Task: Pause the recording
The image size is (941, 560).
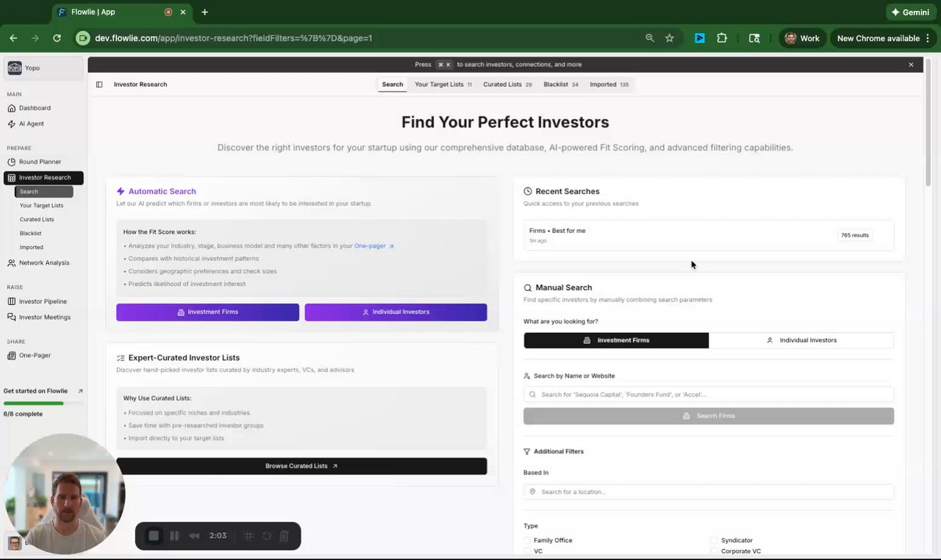Action: [174, 536]
